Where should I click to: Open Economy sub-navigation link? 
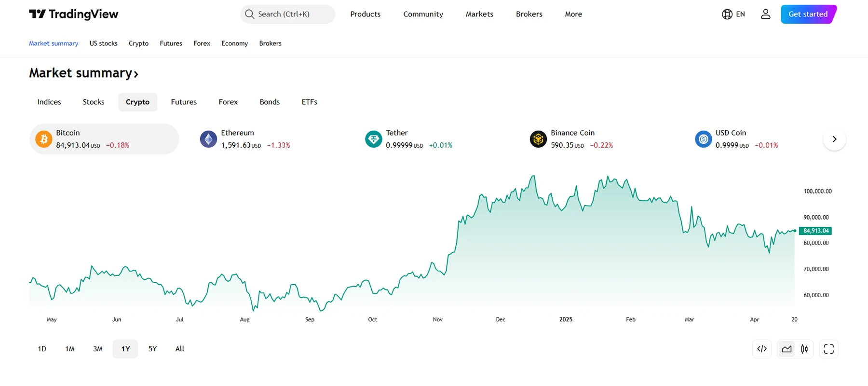[x=235, y=43]
